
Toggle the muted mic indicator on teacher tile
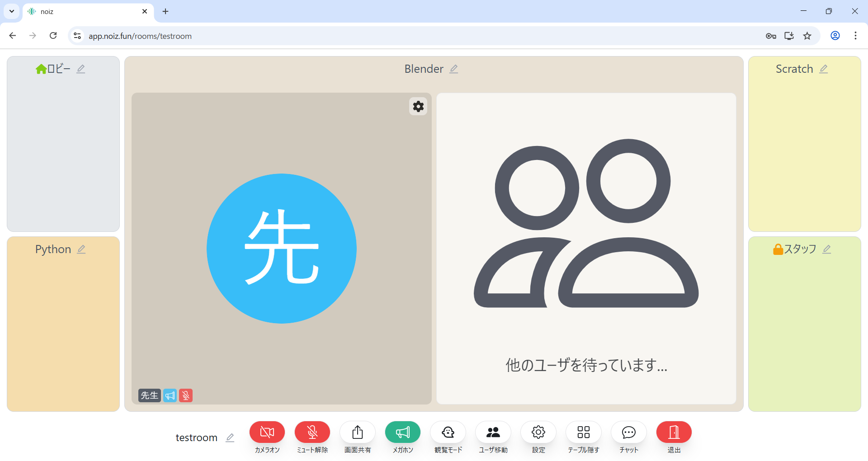coord(185,395)
